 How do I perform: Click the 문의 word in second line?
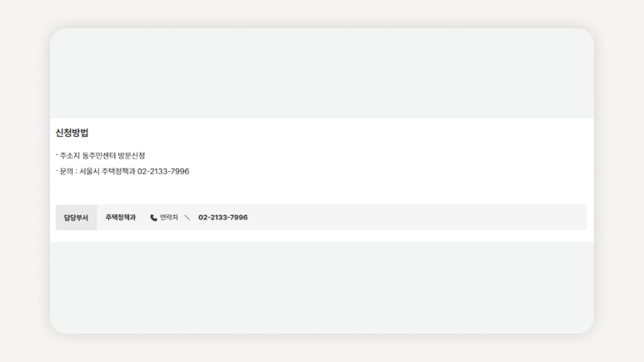pyautogui.click(x=67, y=171)
